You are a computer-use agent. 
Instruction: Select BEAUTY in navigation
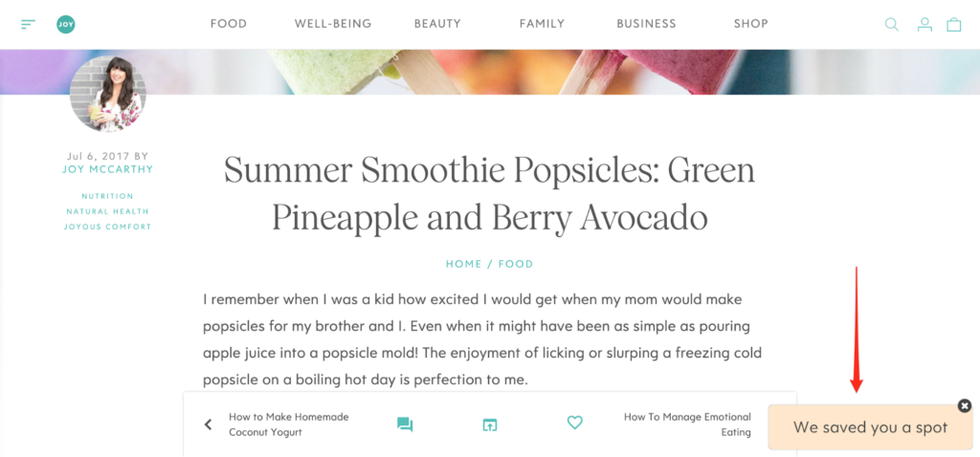(x=437, y=24)
